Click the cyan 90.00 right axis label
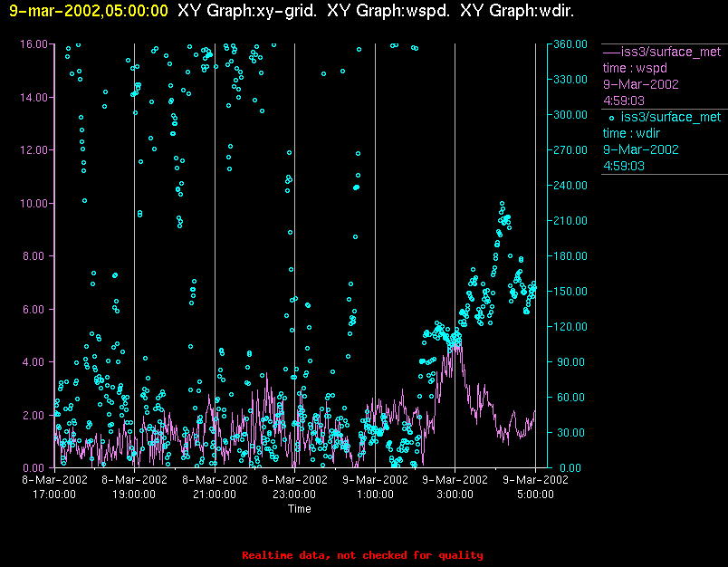Image resolution: width=728 pixels, height=567 pixels. [x=570, y=361]
